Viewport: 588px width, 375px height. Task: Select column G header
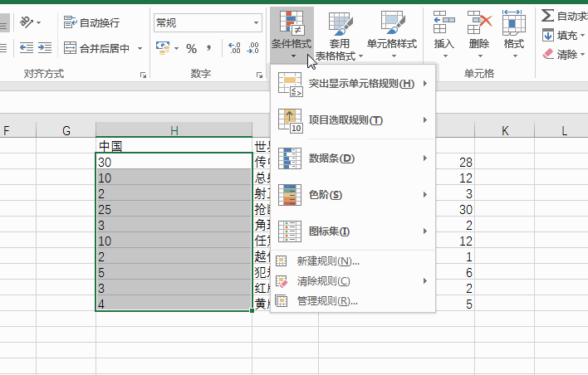point(66,130)
